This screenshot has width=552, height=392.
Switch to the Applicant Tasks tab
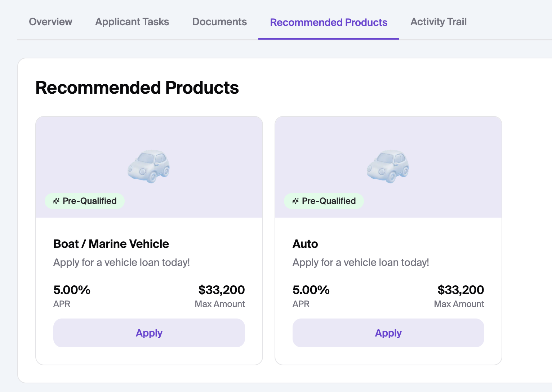pyautogui.click(x=132, y=22)
